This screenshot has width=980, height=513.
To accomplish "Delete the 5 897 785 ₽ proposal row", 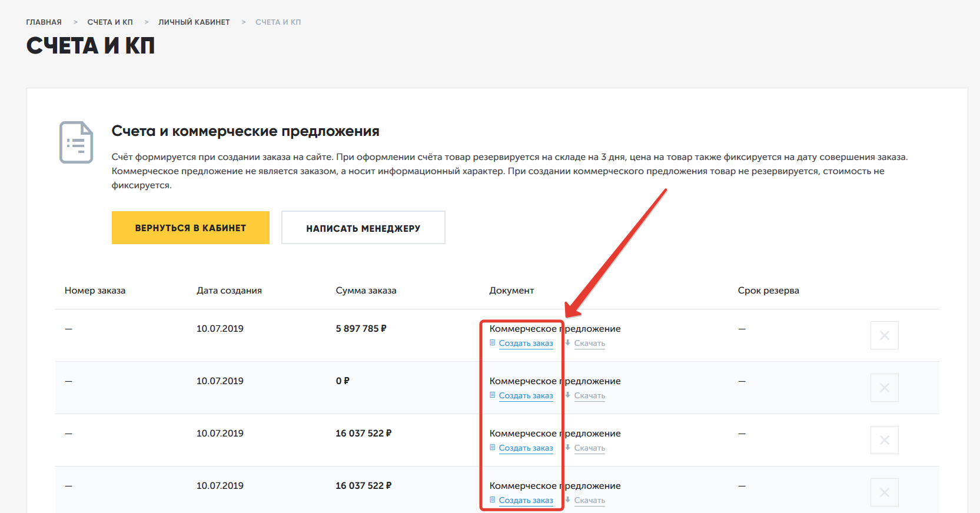I will tap(884, 335).
